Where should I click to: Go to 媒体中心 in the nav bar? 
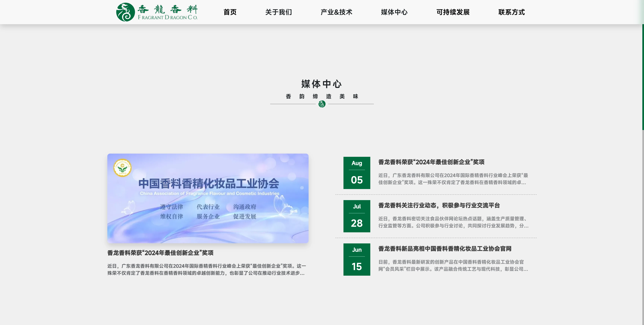pyautogui.click(x=394, y=12)
